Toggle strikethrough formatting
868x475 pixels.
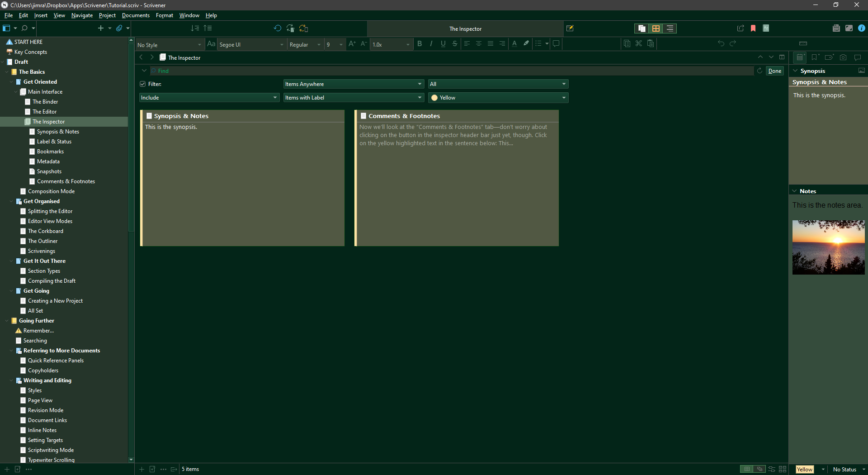[x=455, y=43]
